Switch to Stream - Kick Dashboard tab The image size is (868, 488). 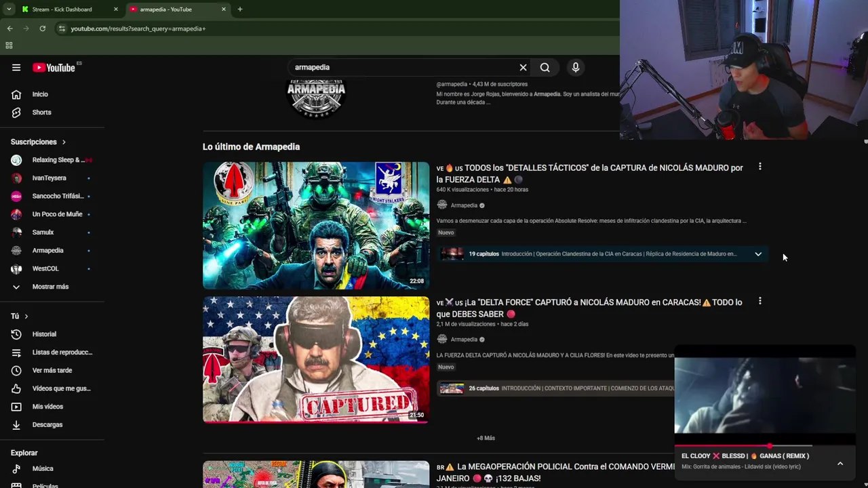(62, 9)
